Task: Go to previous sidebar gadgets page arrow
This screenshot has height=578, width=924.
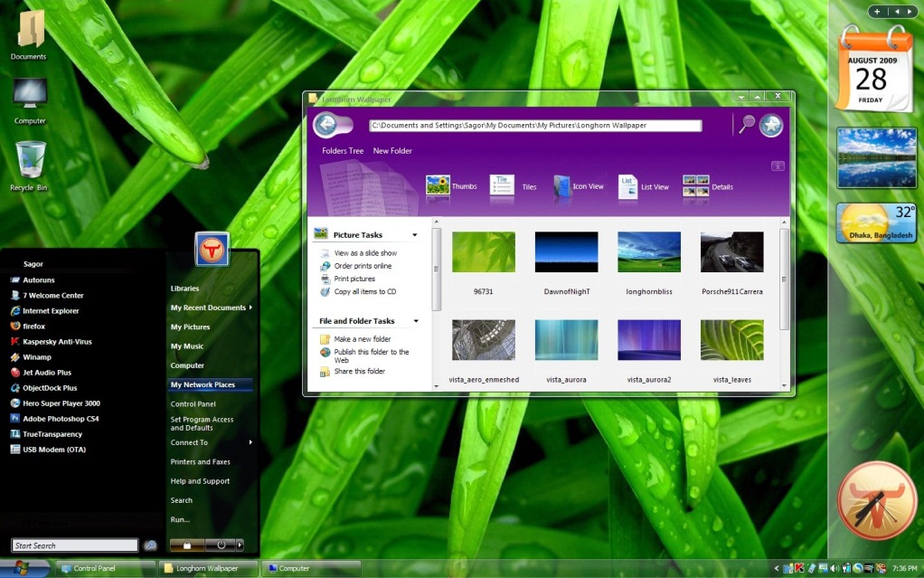Action: point(897,11)
